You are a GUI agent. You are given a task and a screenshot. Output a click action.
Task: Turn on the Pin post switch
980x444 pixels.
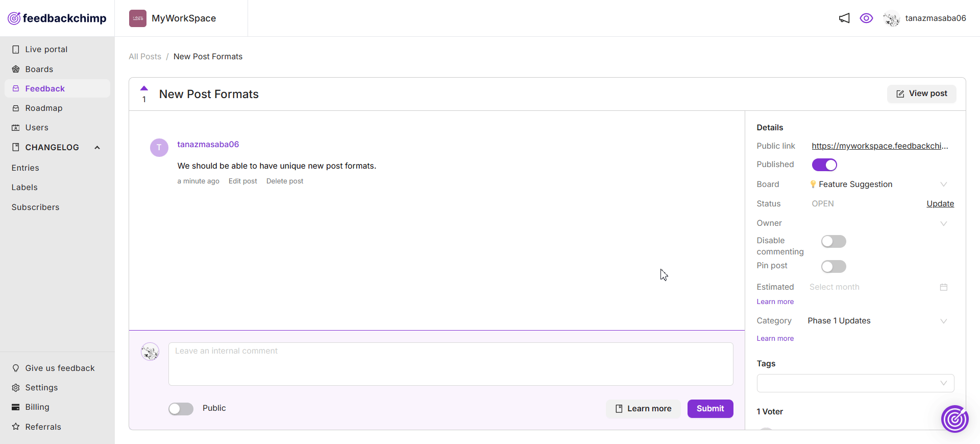point(834,266)
